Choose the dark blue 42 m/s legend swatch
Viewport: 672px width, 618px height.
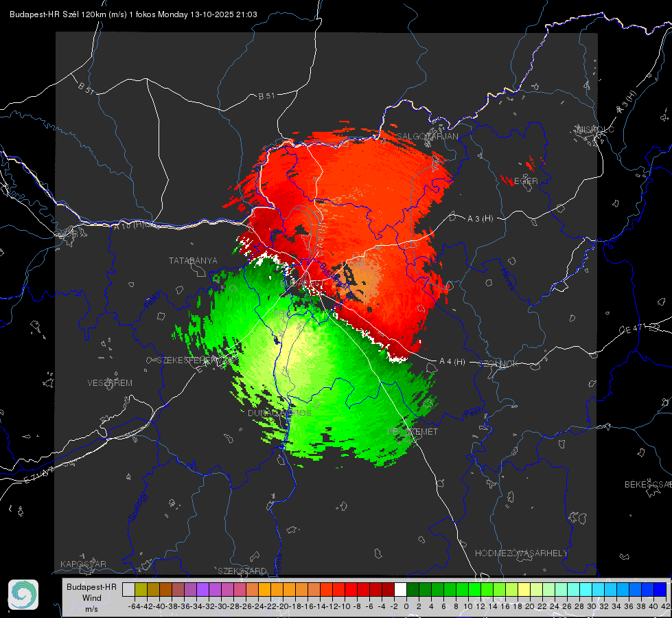(x=660, y=590)
